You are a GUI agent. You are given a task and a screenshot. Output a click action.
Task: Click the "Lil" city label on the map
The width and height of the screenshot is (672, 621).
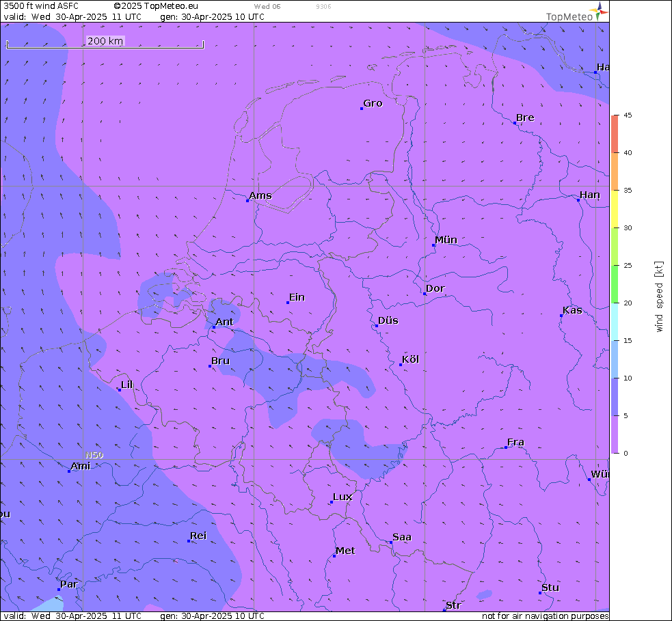[127, 385]
